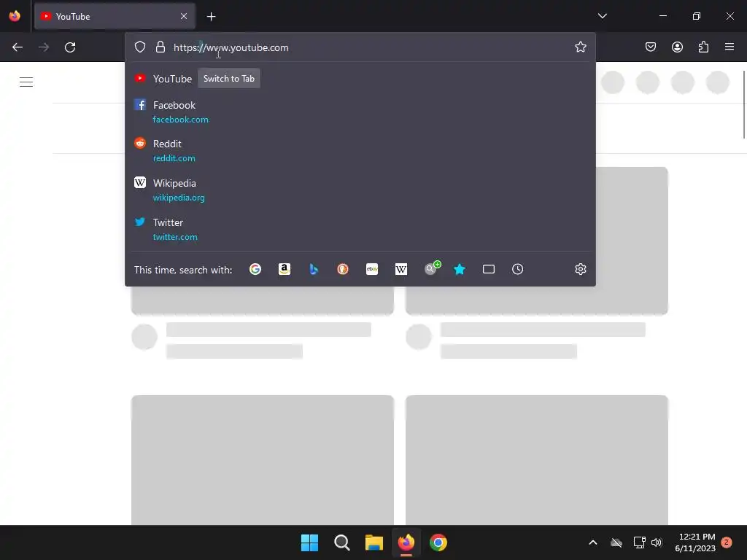Search in Bookmarks with star icon
747x560 pixels.
pos(460,270)
